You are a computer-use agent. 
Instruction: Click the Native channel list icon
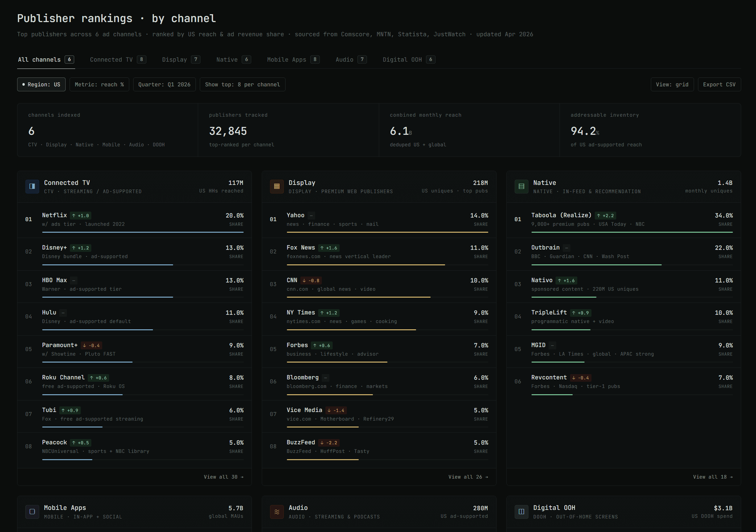[522, 187]
